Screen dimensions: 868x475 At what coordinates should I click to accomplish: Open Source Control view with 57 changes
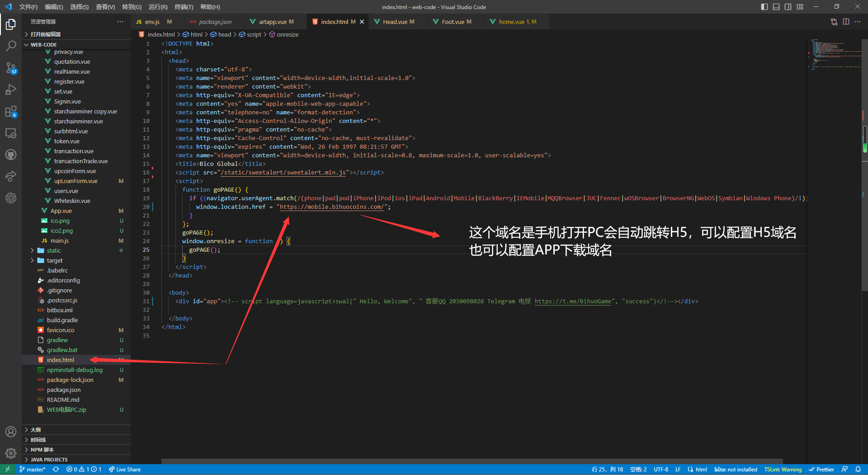point(11,68)
